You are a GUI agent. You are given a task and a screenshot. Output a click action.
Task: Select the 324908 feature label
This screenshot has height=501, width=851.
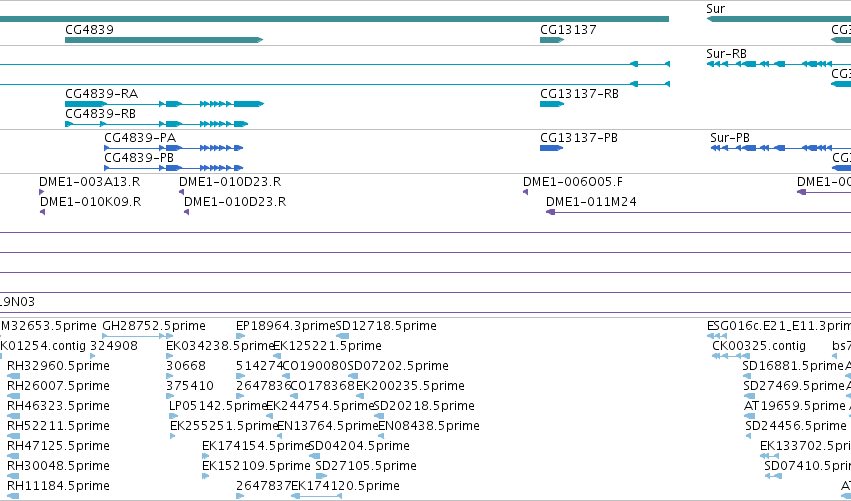tap(114, 346)
